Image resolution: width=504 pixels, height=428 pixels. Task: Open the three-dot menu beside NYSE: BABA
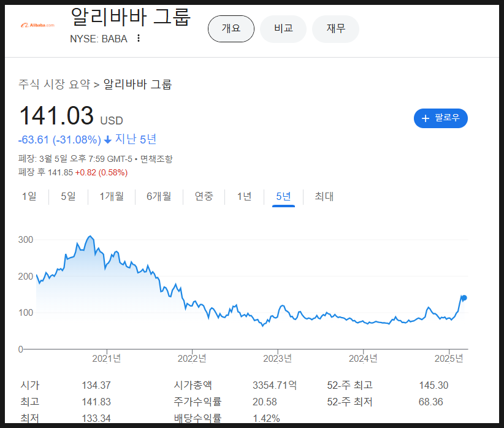(139, 38)
